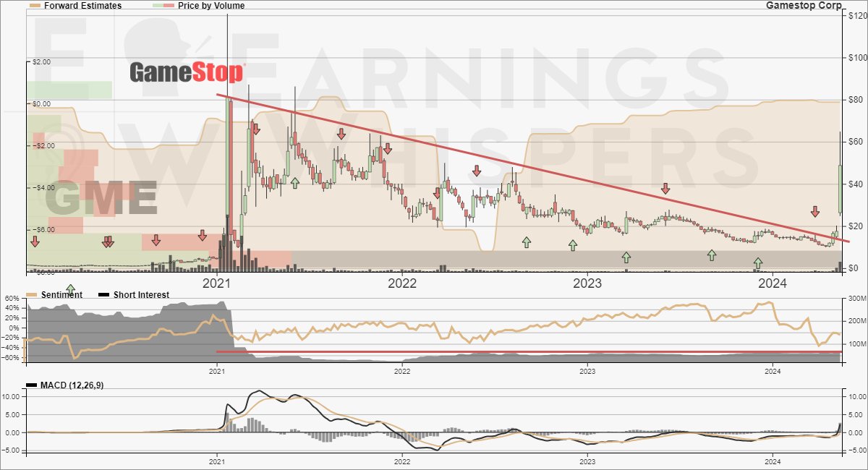
Task: Click the red down arrow beside the 2024 price spike
Action: point(814,211)
